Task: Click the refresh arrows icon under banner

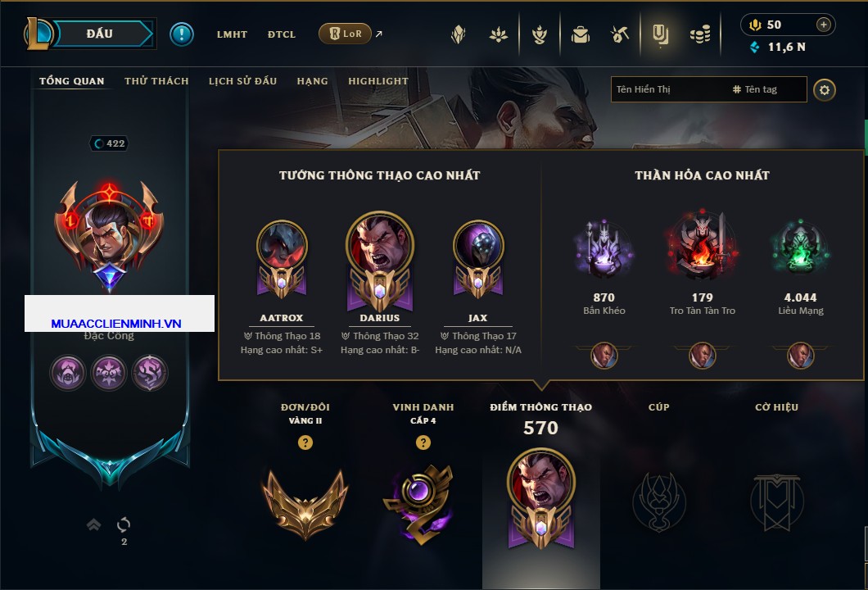Action: click(x=124, y=524)
